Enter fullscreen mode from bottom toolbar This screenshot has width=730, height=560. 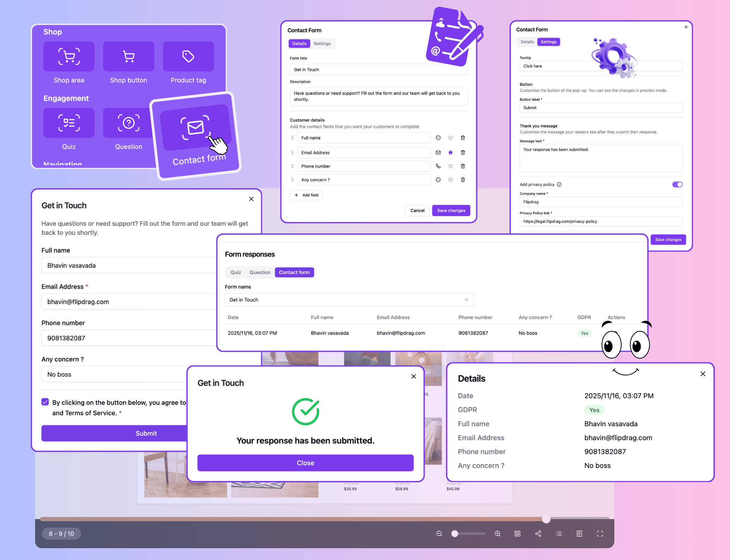pyautogui.click(x=600, y=534)
